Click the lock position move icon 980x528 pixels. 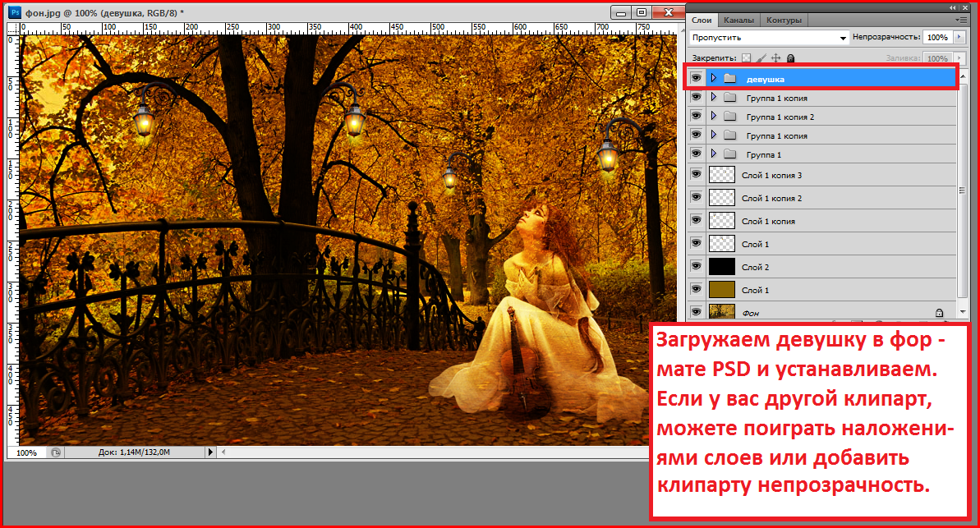click(x=776, y=58)
